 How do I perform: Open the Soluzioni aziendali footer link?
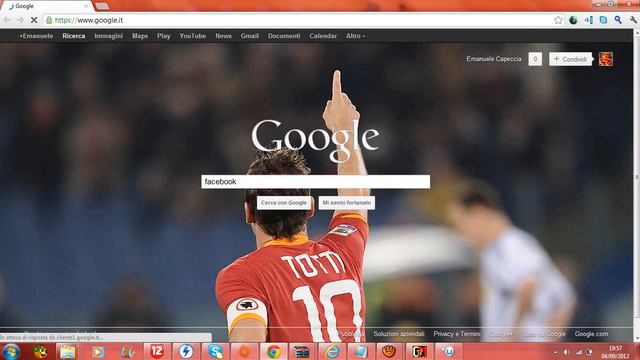click(x=399, y=334)
